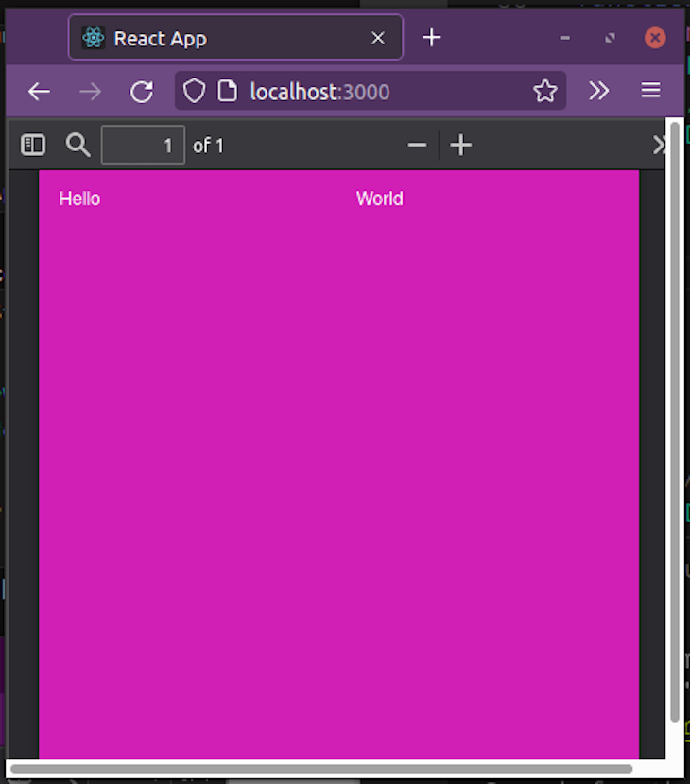The width and height of the screenshot is (690, 784).
Task: Toggle the PDF viewer sidebar
Action: [x=33, y=145]
